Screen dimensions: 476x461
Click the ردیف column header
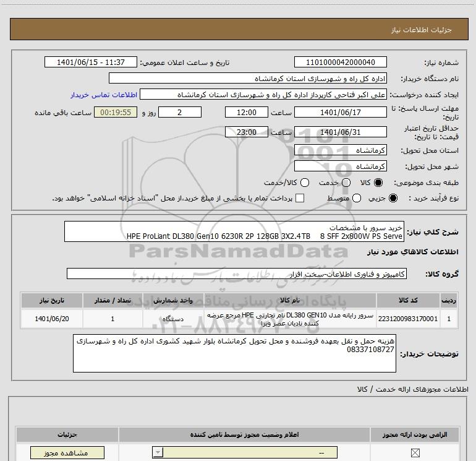tap(448, 300)
